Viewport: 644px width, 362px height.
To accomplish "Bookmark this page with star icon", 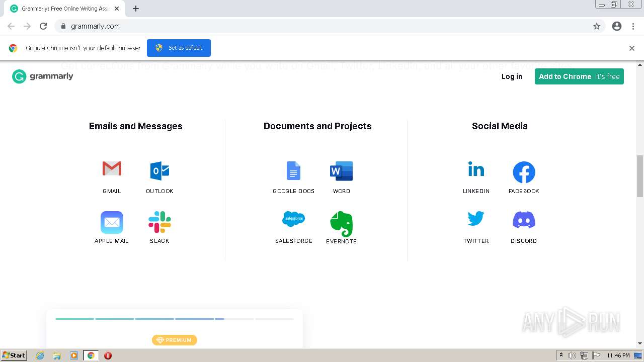I will point(597,26).
